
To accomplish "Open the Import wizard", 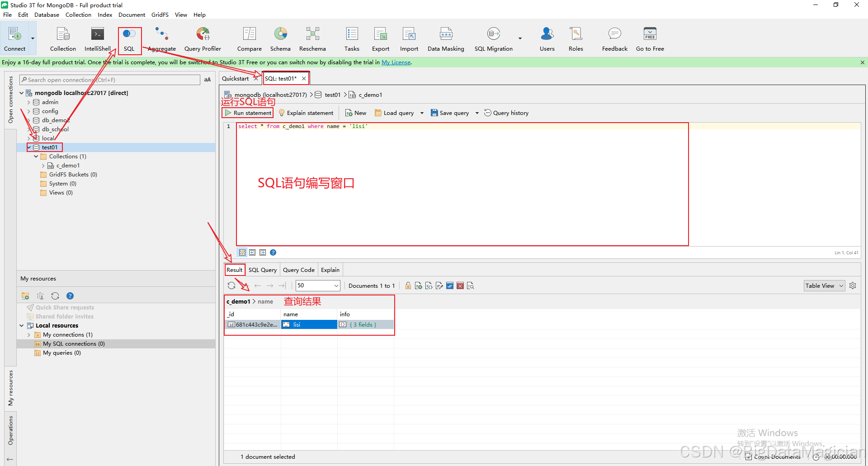I will (409, 39).
